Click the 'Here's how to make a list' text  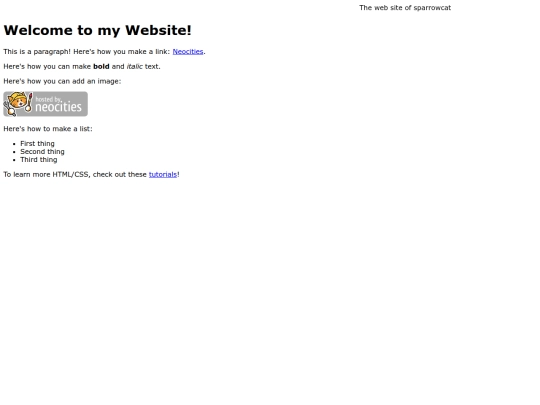point(48,129)
